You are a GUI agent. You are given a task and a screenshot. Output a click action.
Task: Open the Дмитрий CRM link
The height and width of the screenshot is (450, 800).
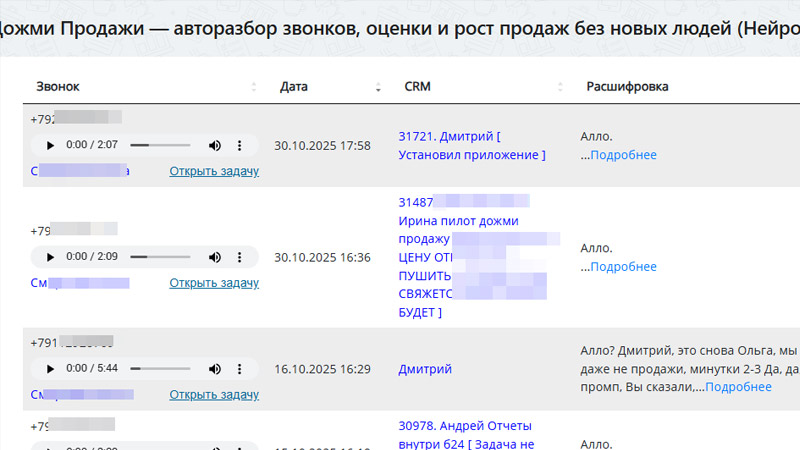click(x=425, y=369)
